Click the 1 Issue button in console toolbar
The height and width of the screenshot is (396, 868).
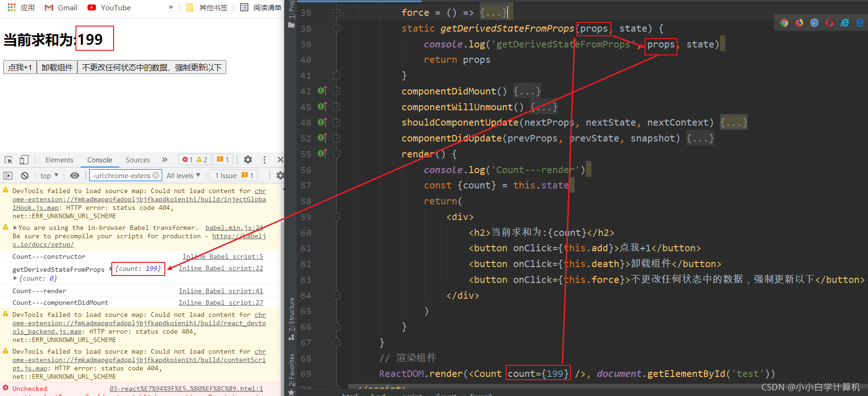pyautogui.click(x=234, y=175)
